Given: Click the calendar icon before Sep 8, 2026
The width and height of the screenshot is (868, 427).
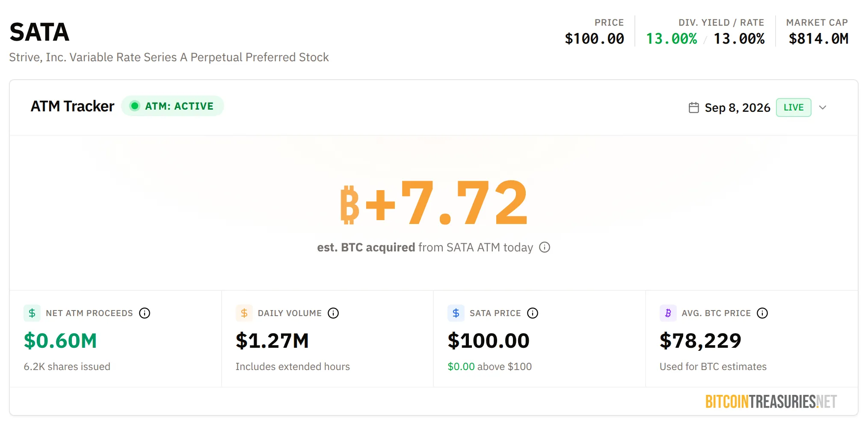Looking at the screenshot, I should point(694,107).
